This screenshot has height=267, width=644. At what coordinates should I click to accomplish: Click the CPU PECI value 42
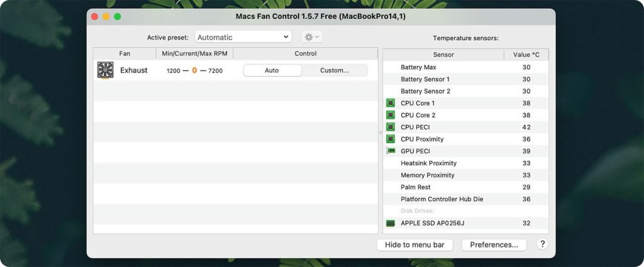pos(526,127)
